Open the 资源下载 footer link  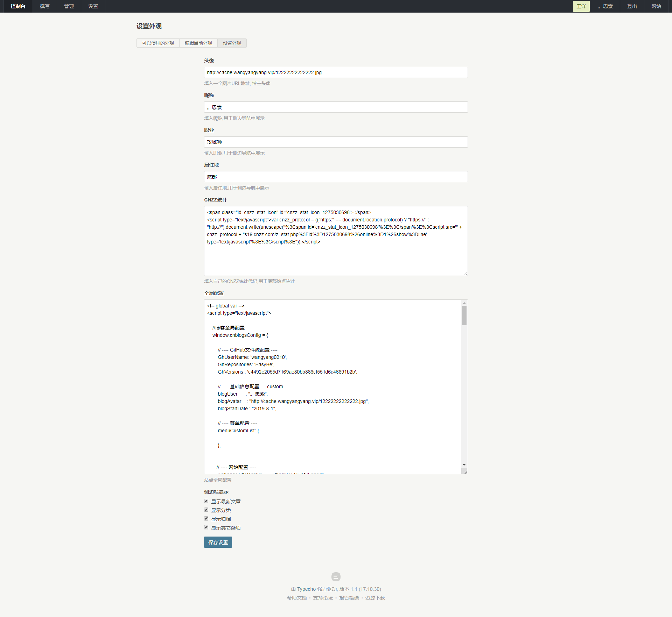point(375,598)
